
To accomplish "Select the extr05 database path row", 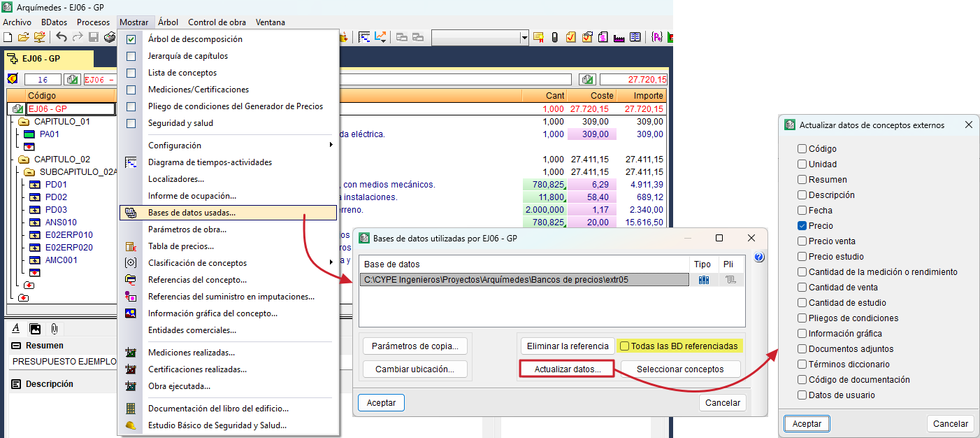I will click(524, 280).
